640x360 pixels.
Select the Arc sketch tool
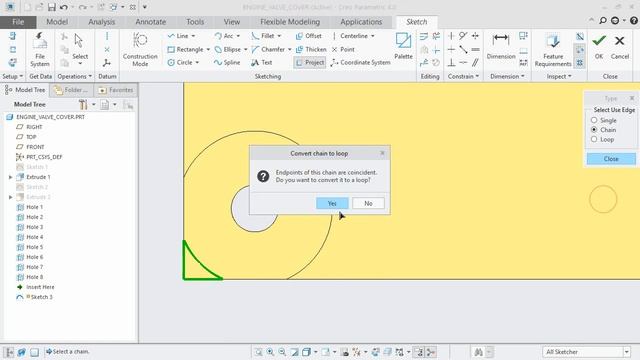coord(224,36)
